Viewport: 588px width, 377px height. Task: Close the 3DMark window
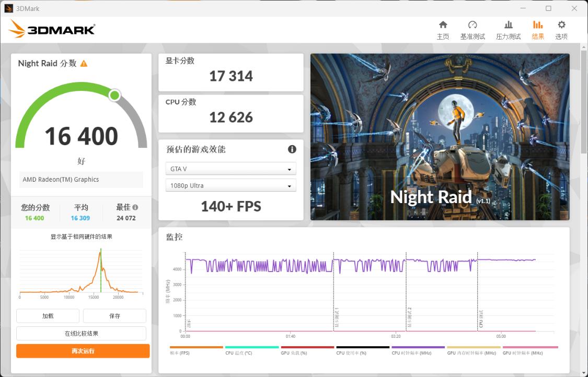click(574, 8)
